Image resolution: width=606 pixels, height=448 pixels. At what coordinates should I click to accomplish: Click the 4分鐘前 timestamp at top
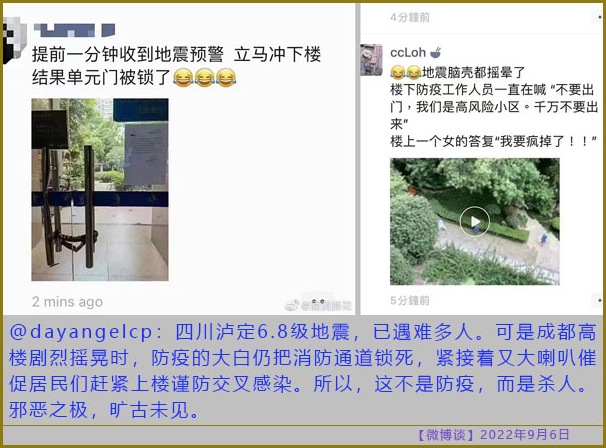[410, 17]
